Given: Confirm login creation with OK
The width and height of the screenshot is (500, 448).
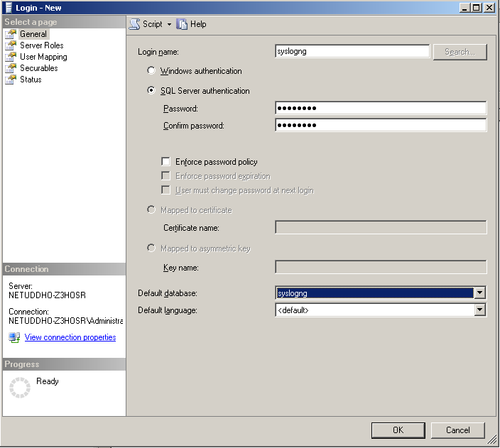Looking at the screenshot, I should pos(398,430).
